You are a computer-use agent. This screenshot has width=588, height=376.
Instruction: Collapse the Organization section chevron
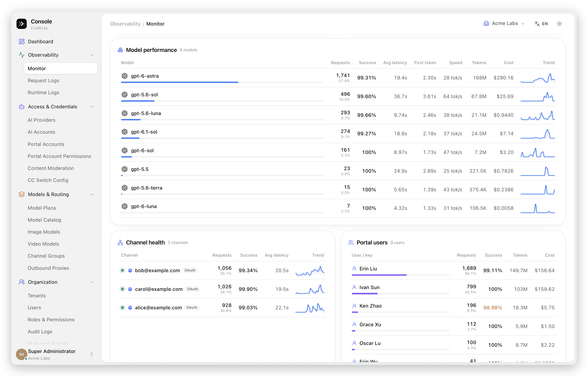click(92, 282)
